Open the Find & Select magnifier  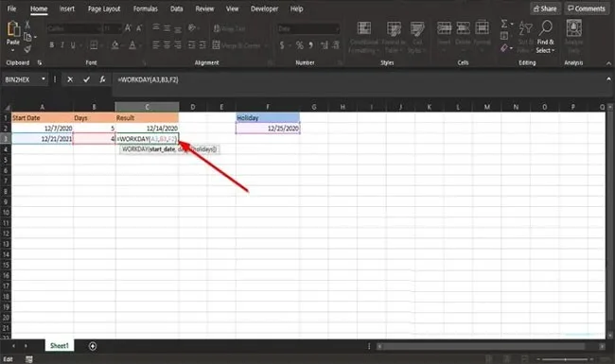545,36
